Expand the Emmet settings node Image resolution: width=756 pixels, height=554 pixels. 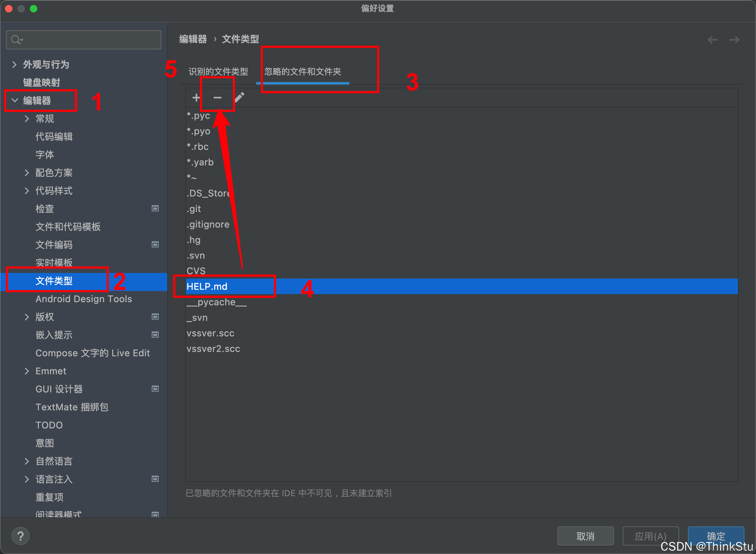click(x=27, y=371)
